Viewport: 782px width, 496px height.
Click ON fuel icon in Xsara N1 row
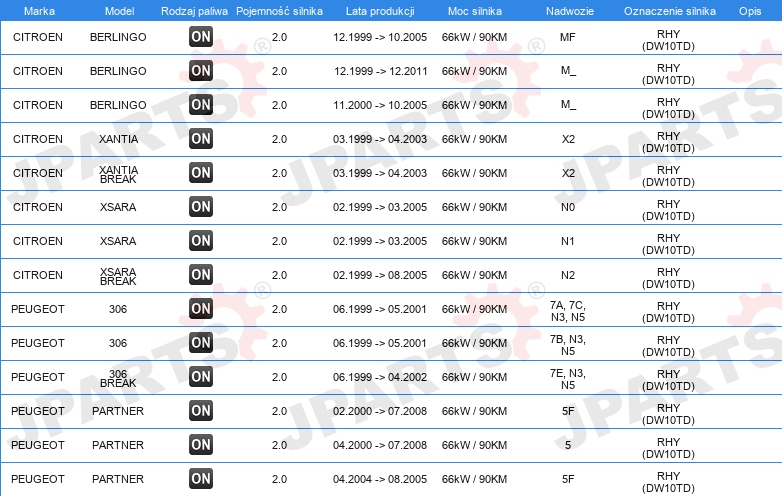pos(201,241)
